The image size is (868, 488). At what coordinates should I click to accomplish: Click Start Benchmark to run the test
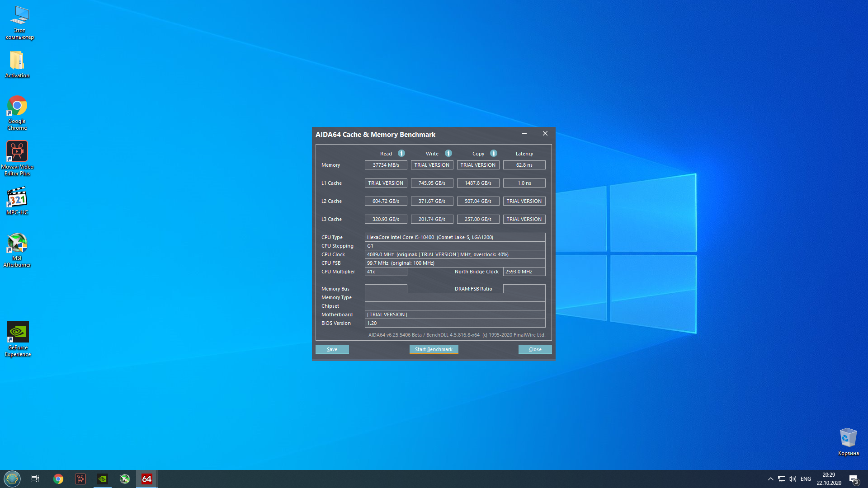[x=434, y=349]
